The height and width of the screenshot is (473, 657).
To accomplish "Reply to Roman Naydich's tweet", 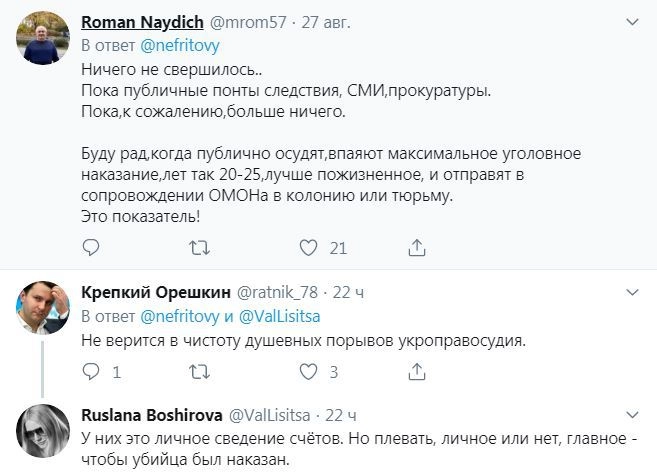I will tap(89, 246).
